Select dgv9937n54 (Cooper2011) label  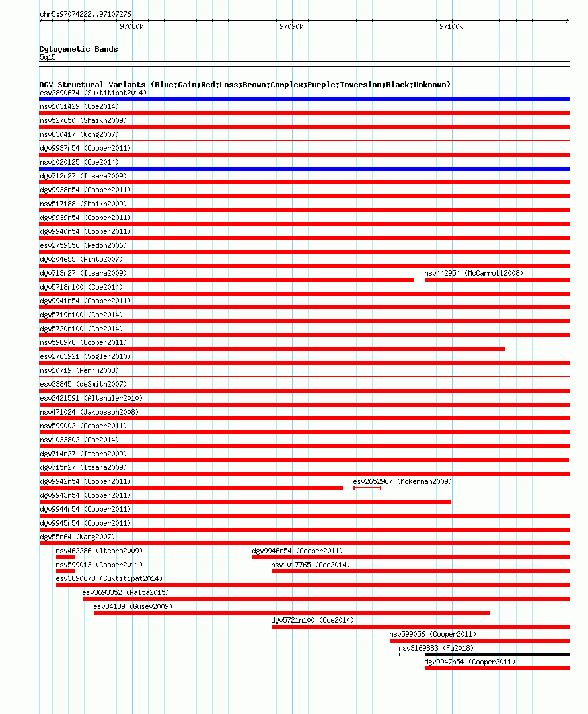(x=85, y=149)
